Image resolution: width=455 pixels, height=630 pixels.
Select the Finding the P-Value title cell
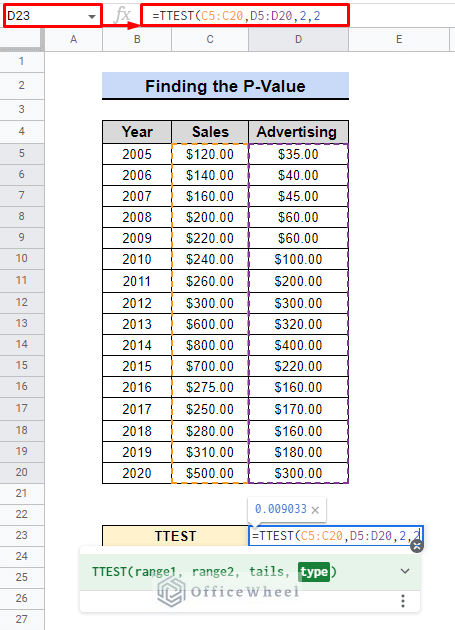[225, 86]
